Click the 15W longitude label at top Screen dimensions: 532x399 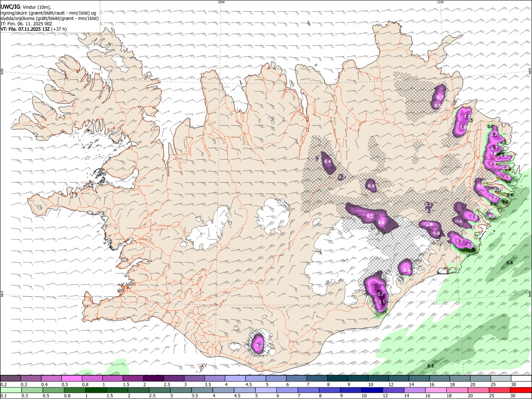(440, 2)
